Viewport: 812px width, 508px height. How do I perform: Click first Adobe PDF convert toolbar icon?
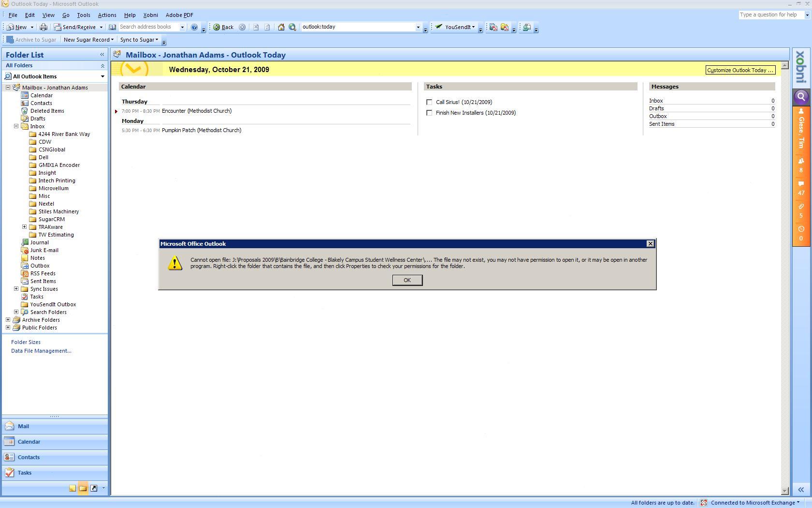tap(493, 27)
